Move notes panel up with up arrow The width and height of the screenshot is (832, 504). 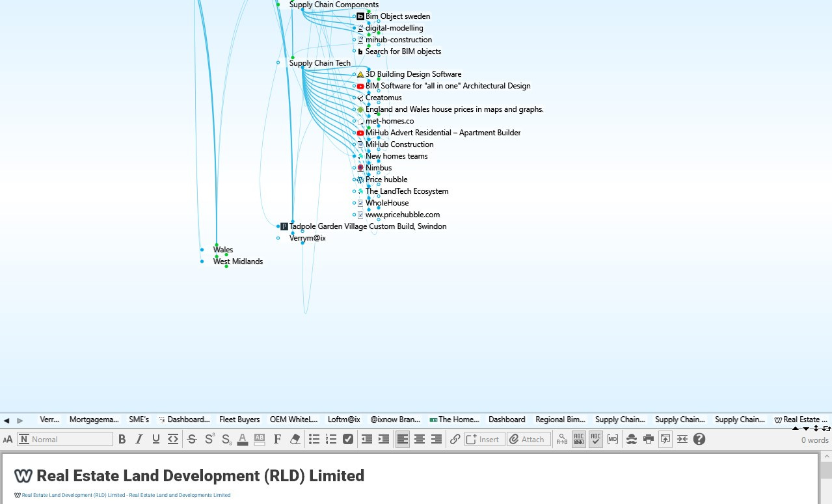pyautogui.click(x=795, y=429)
